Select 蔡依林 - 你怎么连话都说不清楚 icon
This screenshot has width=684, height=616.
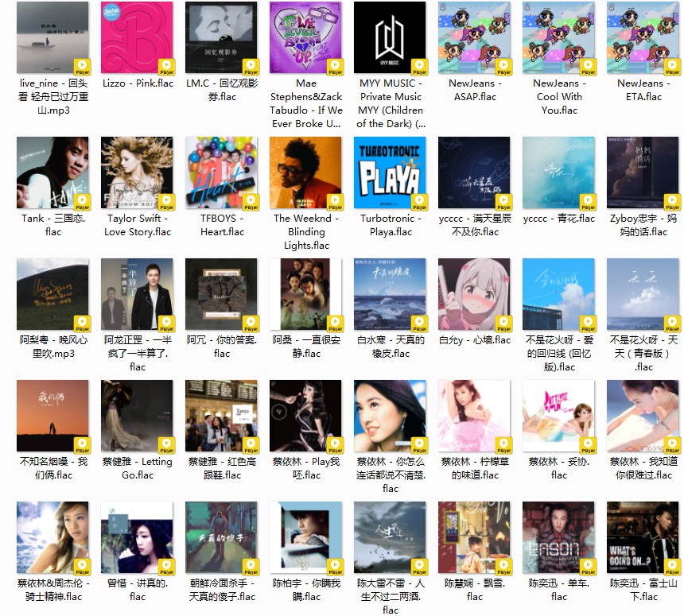point(390,416)
